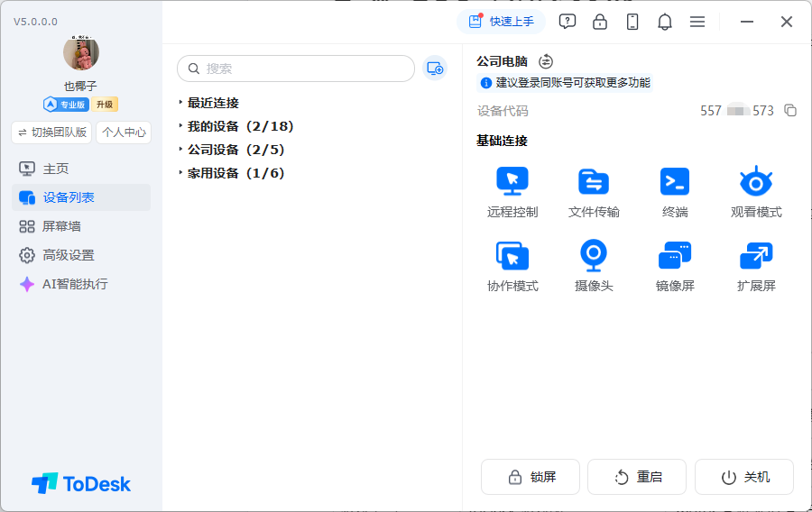The height and width of the screenshot is (512, 812).
Task: Open the 远程控制 remote control icon
Action: pyautogui.click(x=512, y=181)
